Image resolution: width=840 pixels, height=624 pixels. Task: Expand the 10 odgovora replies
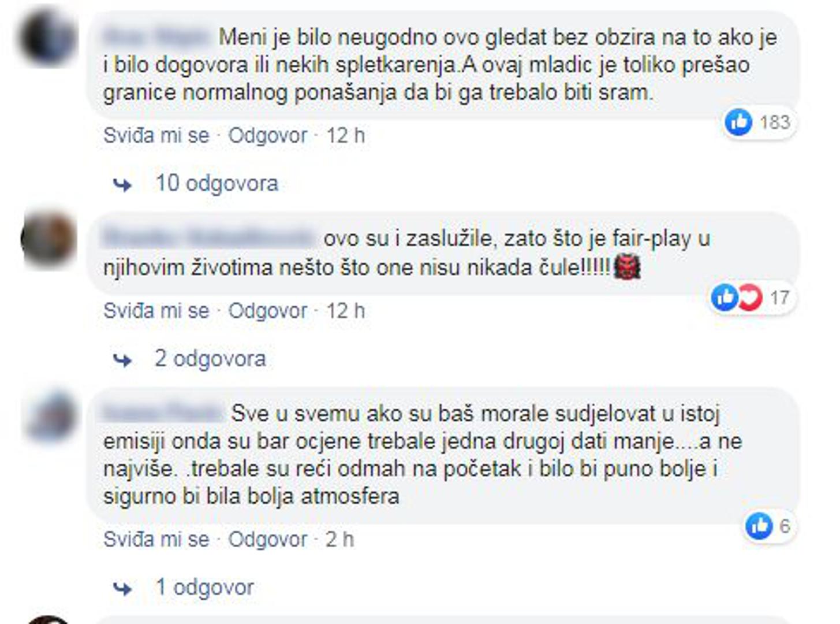coord(217,183)
